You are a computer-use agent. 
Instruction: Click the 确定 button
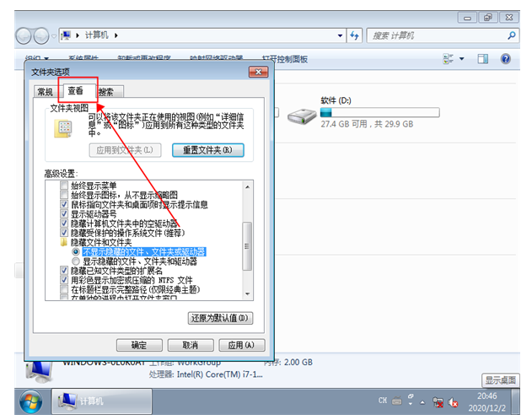(x=139, y=346)
